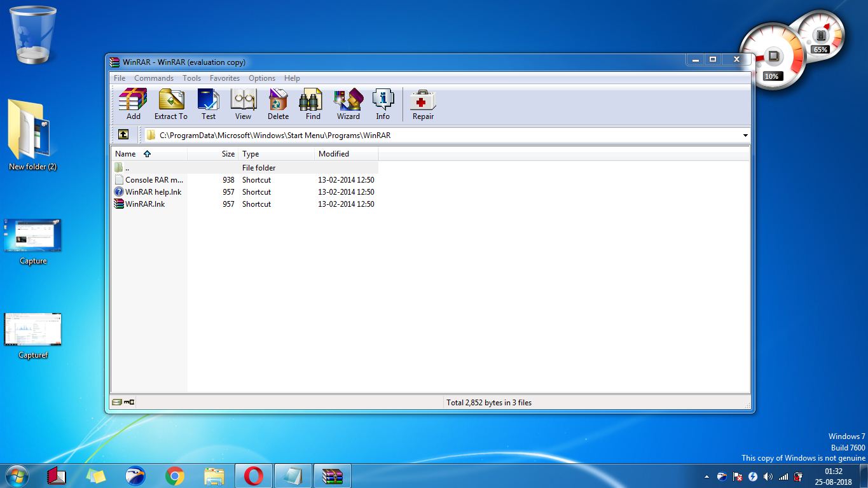
Task: Open the Options menu
Action: (262, 78)
